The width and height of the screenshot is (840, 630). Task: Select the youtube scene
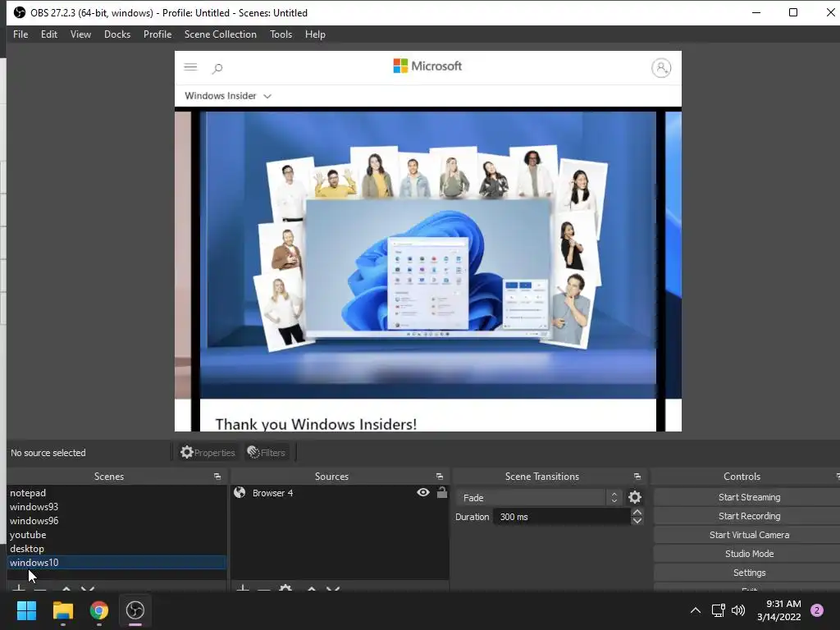pyautogui.click(x=116, y=535)
